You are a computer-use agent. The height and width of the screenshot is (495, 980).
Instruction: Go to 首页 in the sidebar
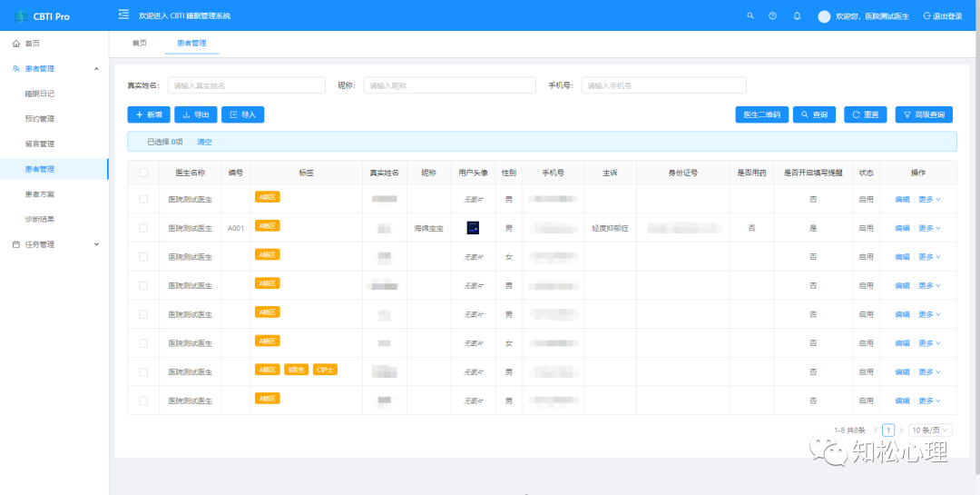point(32,44)
